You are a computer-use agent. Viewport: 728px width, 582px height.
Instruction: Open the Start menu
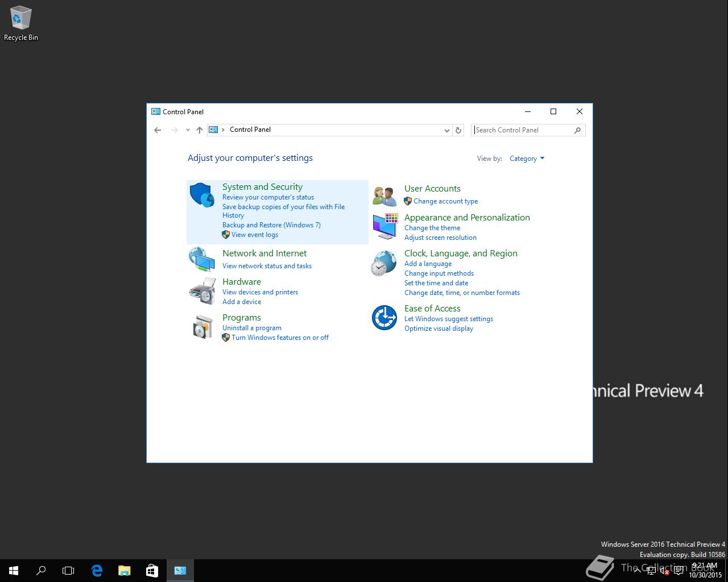point(14,571)
